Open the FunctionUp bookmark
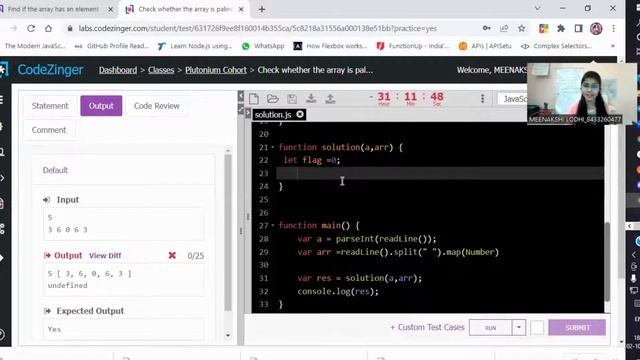 point(413,46)
